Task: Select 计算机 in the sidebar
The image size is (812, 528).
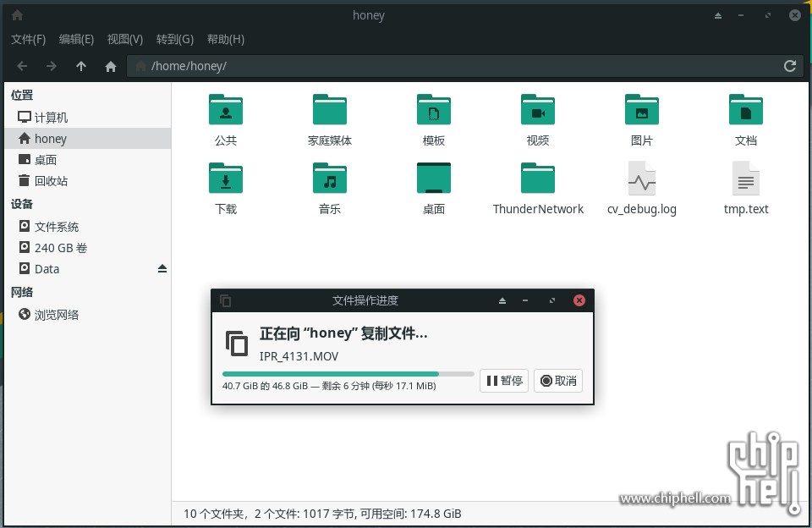Action: (x=87, y=117)
